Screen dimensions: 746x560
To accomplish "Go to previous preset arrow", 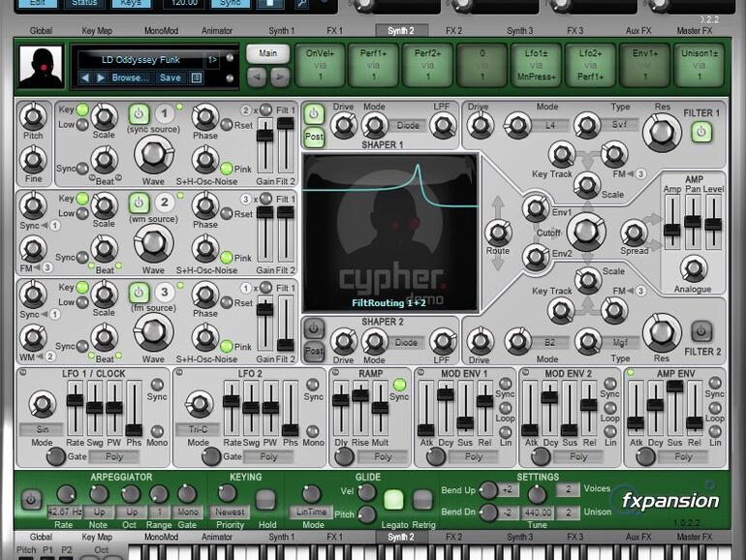I will [85, 78].
